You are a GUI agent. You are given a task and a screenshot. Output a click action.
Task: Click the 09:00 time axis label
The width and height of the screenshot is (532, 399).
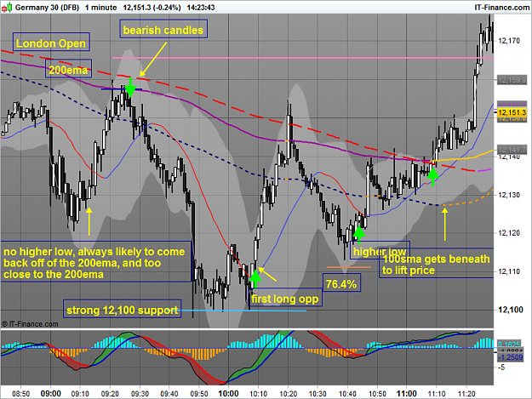click(x=50, y=394)
